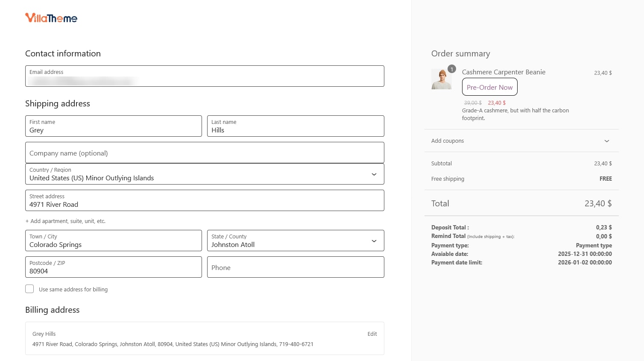Open the State / County dropdown

[x=295, y=241]
